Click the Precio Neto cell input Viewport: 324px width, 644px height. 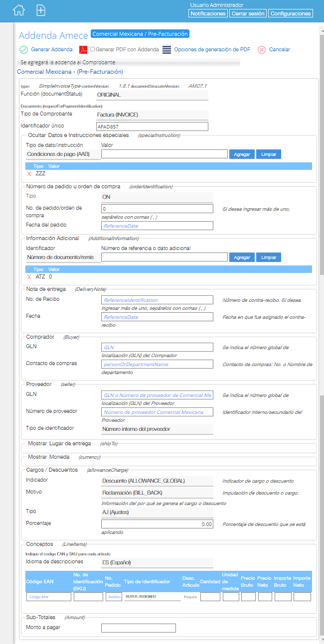(x=265, y=597)
